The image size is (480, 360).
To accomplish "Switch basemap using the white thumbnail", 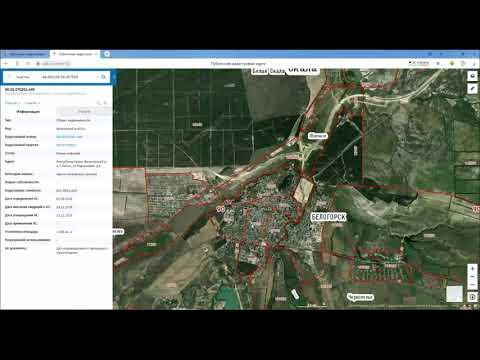I will [x=454, y=294].
